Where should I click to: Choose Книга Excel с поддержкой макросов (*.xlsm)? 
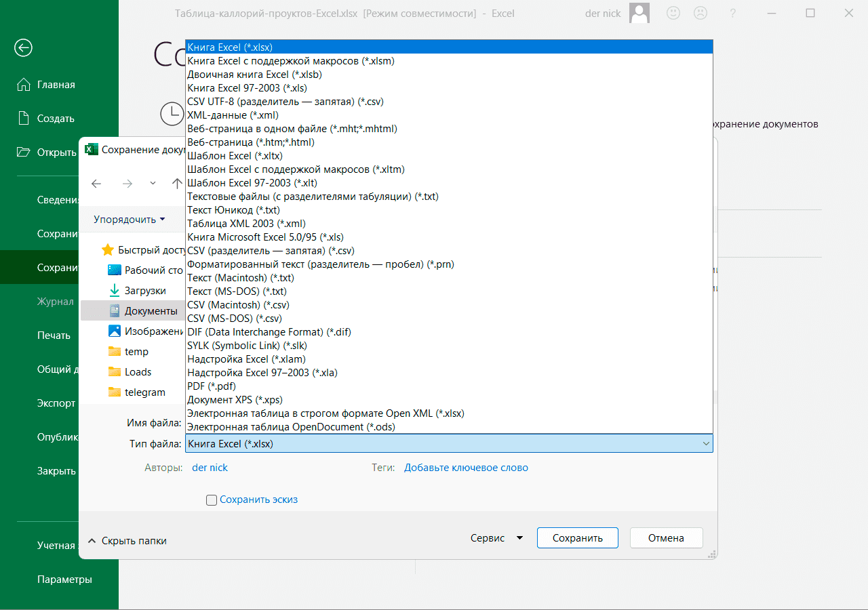(x=449, y=61)
